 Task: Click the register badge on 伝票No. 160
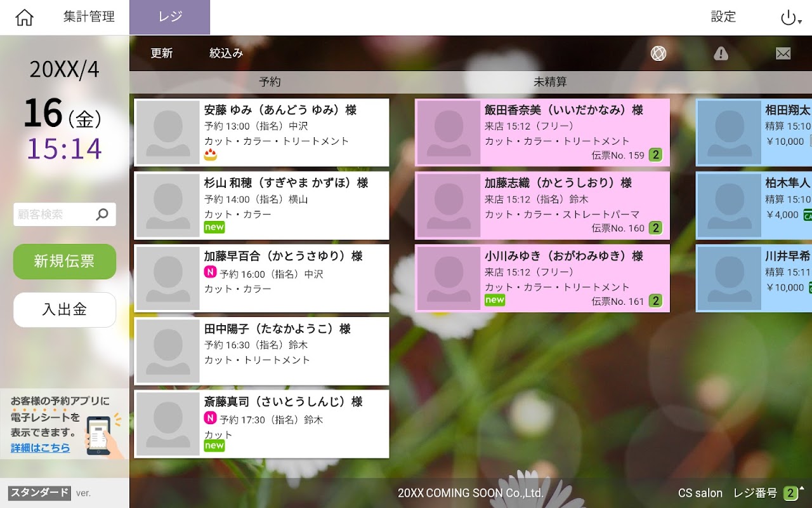[655, 227]
